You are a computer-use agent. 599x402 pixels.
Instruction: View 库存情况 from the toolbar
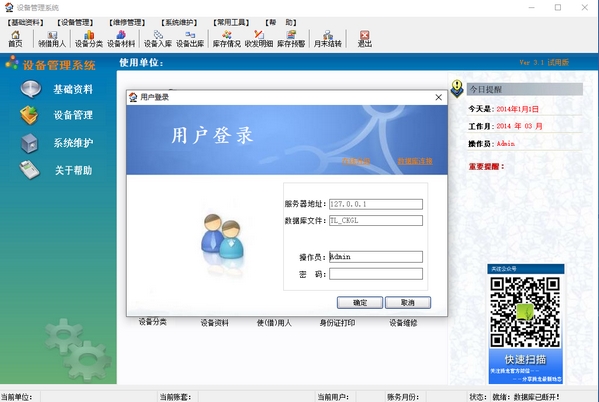[x=227, y=39]
